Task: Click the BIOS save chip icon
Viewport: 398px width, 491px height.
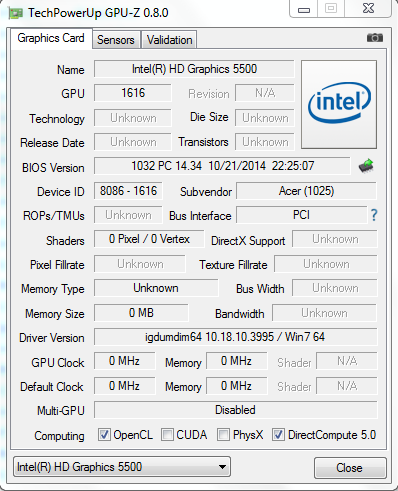Action: 366,166
